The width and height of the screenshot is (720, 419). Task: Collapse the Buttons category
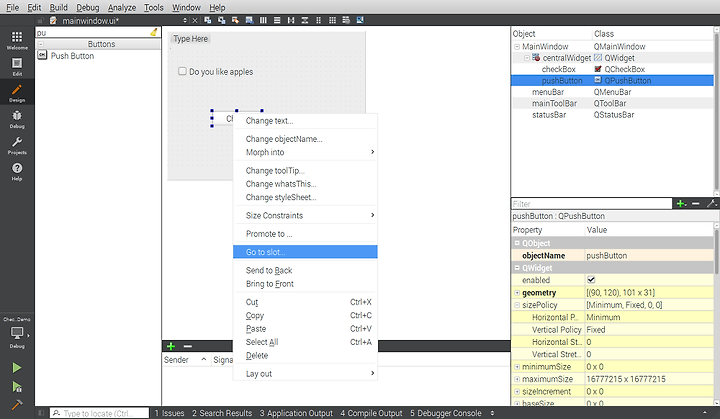pyautogui.click(x=41, y=44)
